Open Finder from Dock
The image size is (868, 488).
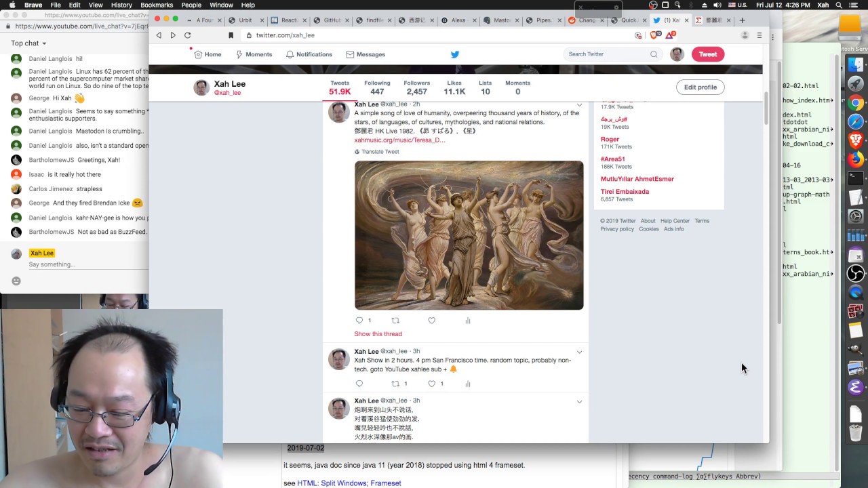point(856,65)
